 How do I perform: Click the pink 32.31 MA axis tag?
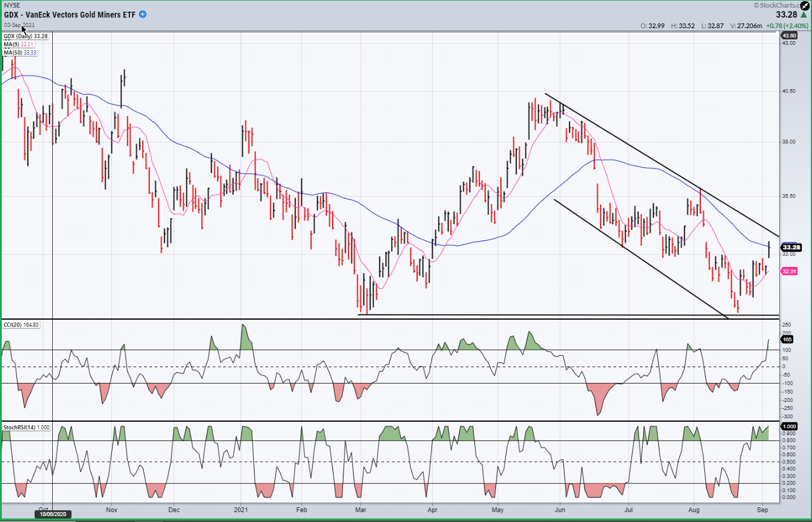(789, 272)
